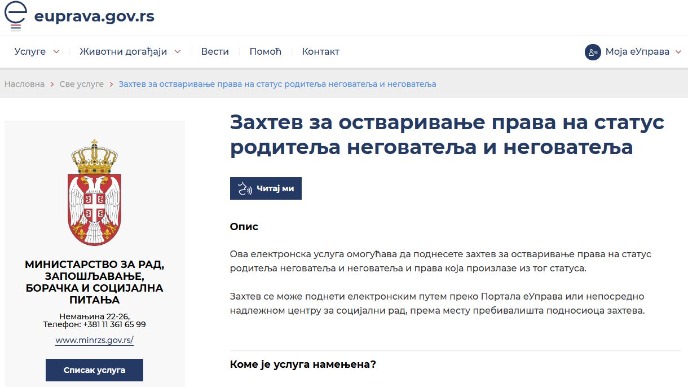Expand the Услуге chevron arrow
688x387 pixels.
56,52
